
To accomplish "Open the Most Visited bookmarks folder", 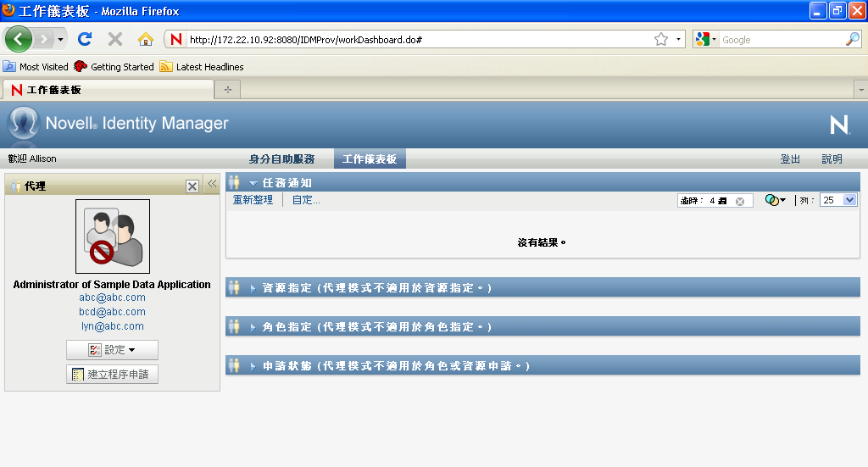I will coord(36,67).
